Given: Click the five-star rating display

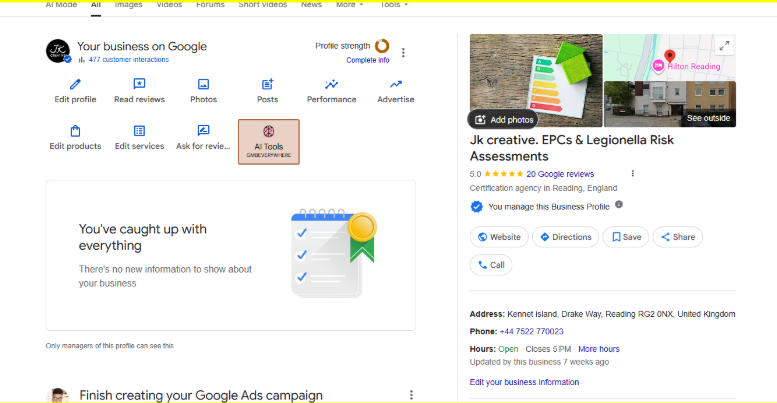Looking at the screenshot, I should tap(503, 174).
